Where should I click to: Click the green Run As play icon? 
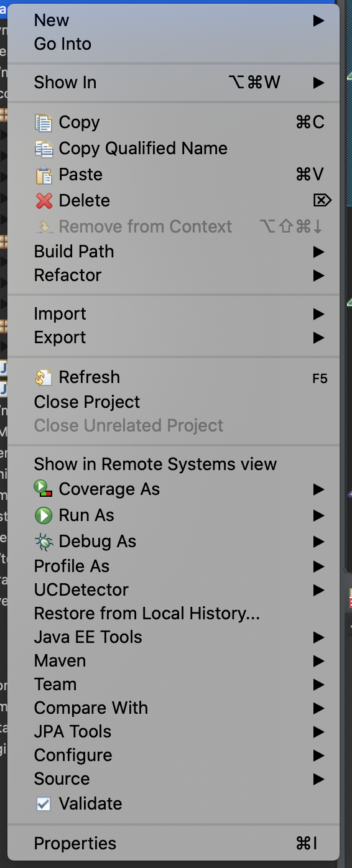click(x=44, y=515)
